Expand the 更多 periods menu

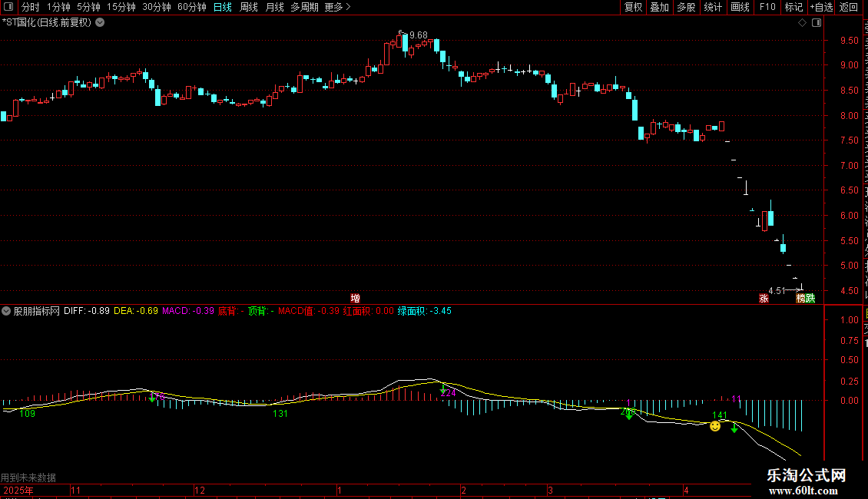point(337,7)
